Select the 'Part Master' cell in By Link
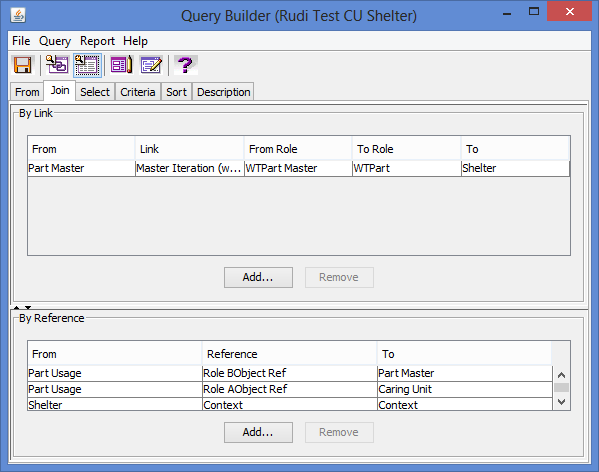Image resolution: width=599 pixels, height=472 pixels. coord(81,168)
